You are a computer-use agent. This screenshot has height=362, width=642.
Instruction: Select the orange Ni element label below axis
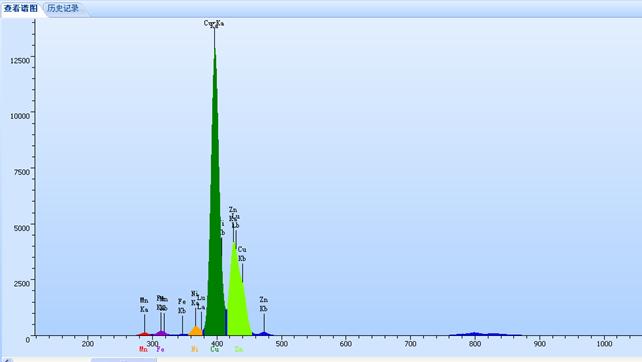194,349
